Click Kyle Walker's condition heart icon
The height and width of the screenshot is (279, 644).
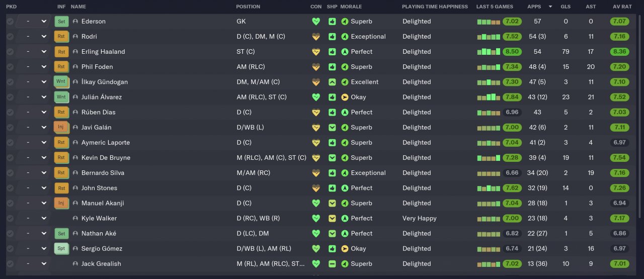pos(316,219)
